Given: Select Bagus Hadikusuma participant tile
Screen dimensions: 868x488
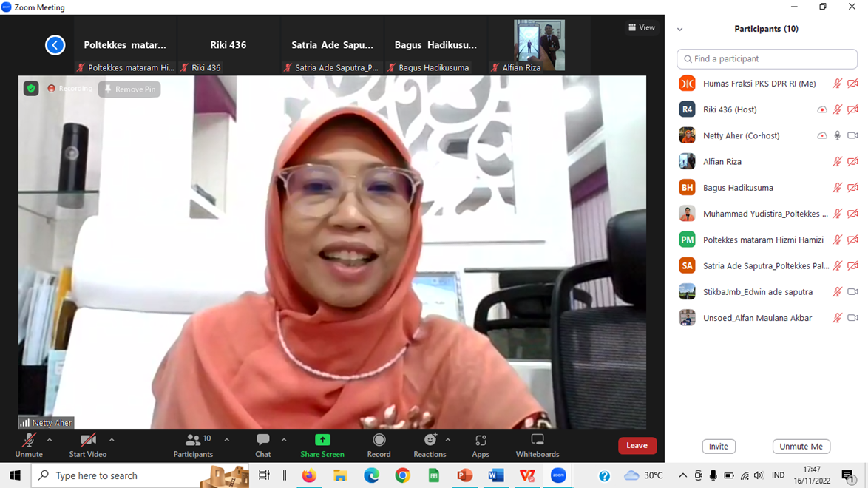Looking at the screenshot, I should (435, 45).
